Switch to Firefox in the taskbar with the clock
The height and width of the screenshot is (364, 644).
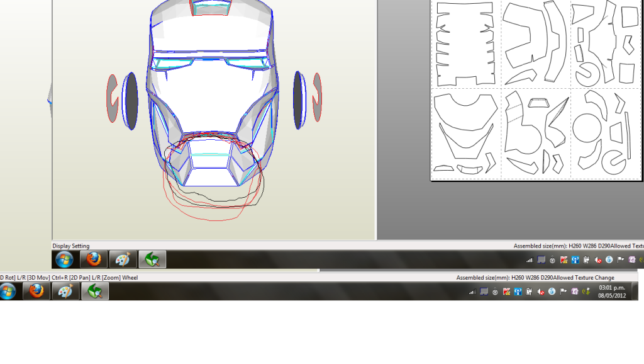pyautogui.click(x=36, y=291)
